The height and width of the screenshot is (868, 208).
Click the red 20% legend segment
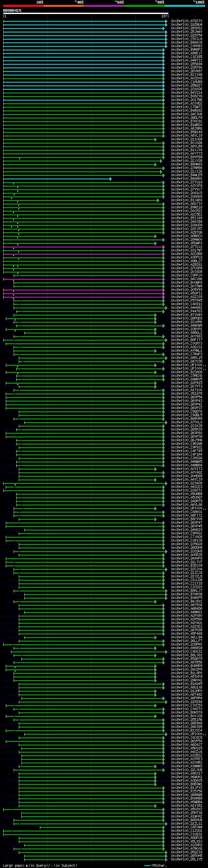(x=23, y=6)
